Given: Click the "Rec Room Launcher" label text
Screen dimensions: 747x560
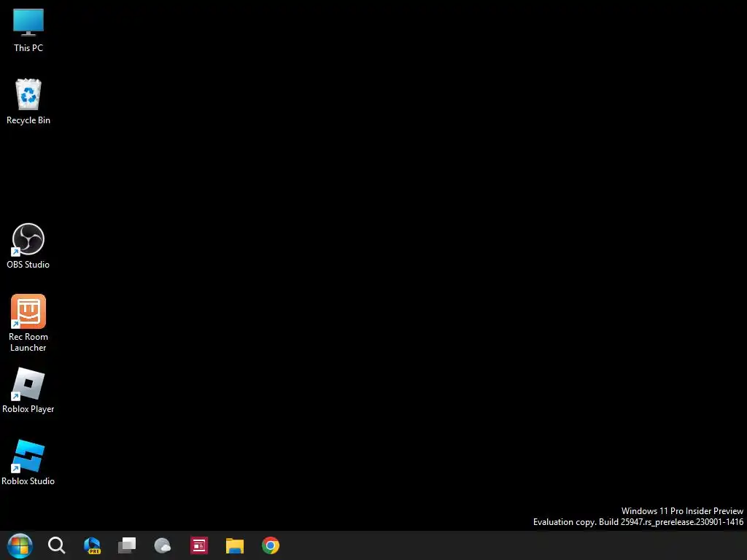Looking at the screenshot, I should point(28,343).
